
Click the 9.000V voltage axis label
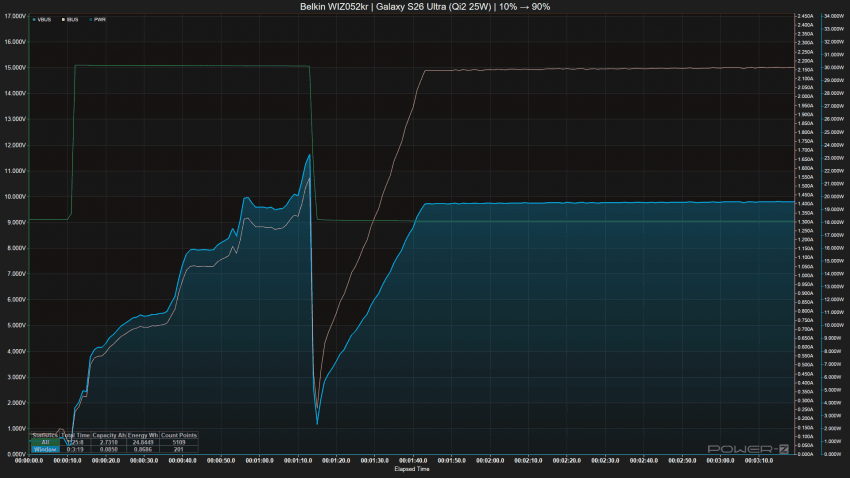[x=15, y=222]
